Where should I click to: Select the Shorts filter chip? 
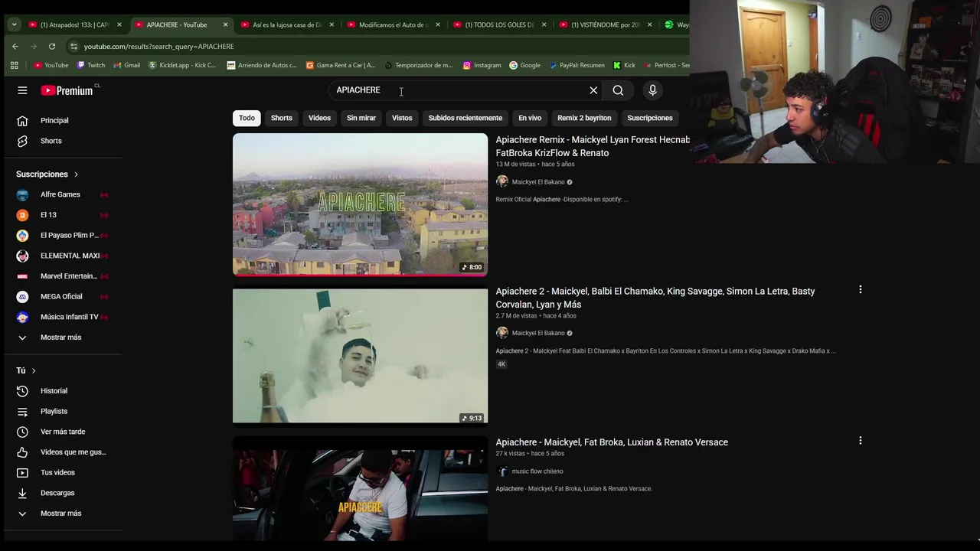282,118
